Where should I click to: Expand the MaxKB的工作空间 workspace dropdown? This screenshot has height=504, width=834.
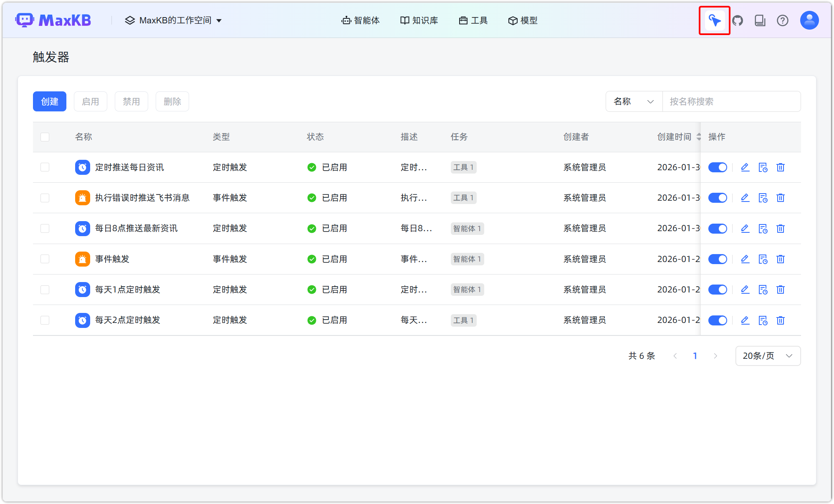(174, 20)
